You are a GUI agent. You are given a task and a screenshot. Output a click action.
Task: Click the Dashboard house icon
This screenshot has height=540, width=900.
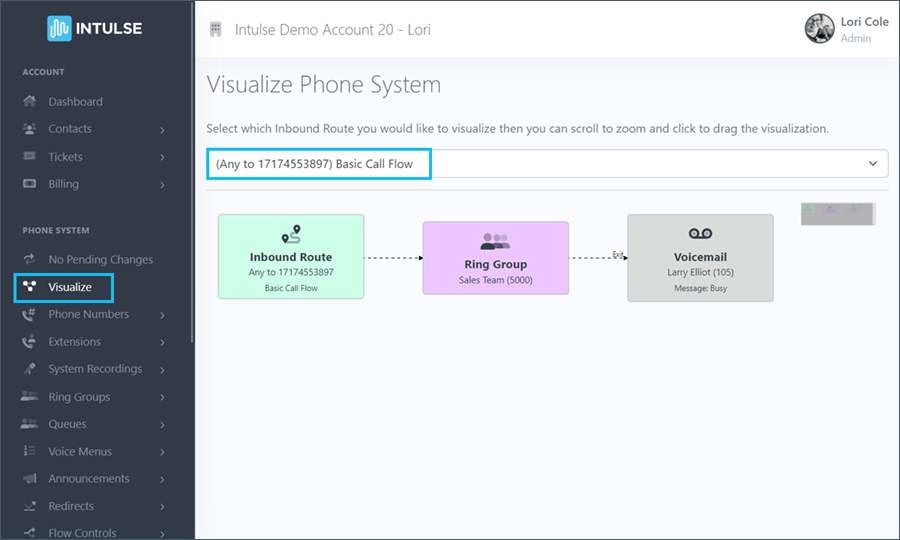(29, 102)
